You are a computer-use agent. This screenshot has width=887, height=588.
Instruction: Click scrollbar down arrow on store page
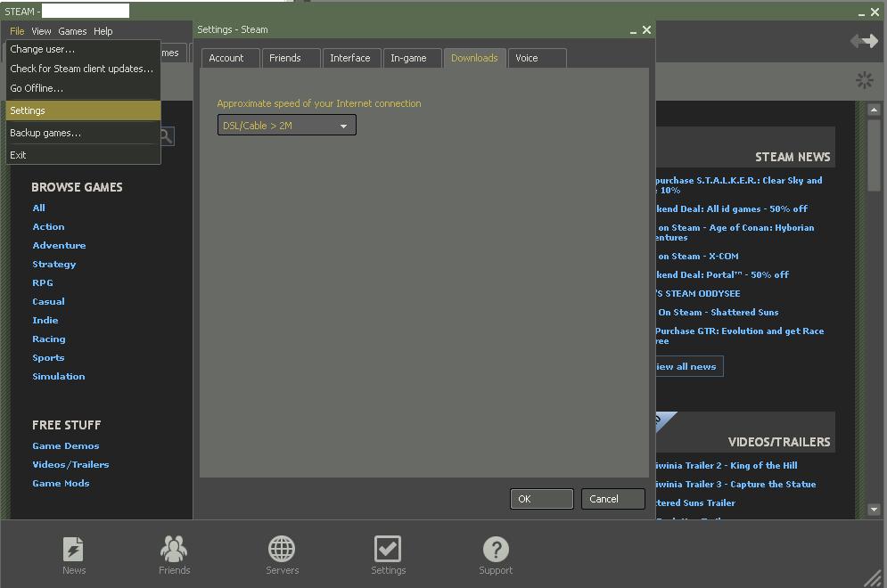(874, 510)
